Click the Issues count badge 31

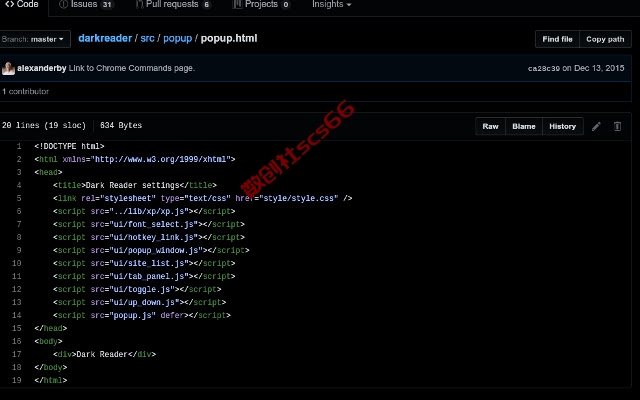(x=107, y=5)
